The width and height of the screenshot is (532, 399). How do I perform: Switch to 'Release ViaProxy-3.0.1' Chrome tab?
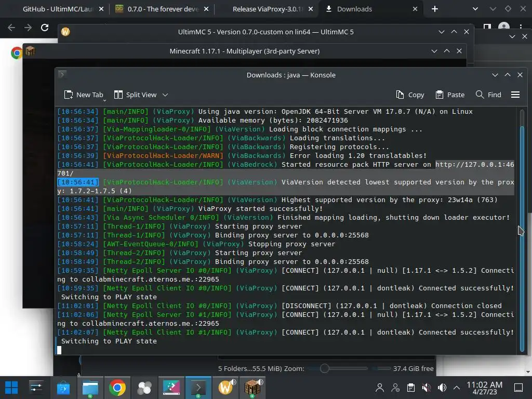[267, 9]
